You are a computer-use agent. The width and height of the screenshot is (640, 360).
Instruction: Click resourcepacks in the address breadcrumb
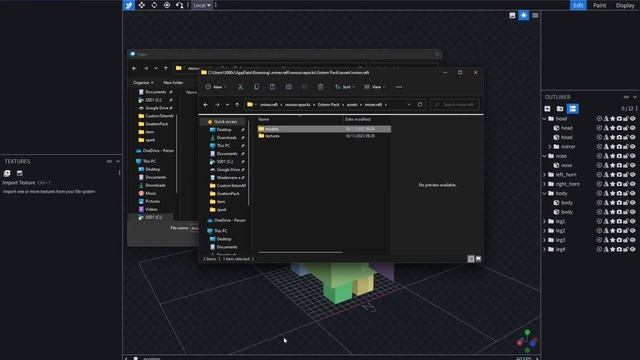click(298, 105)
